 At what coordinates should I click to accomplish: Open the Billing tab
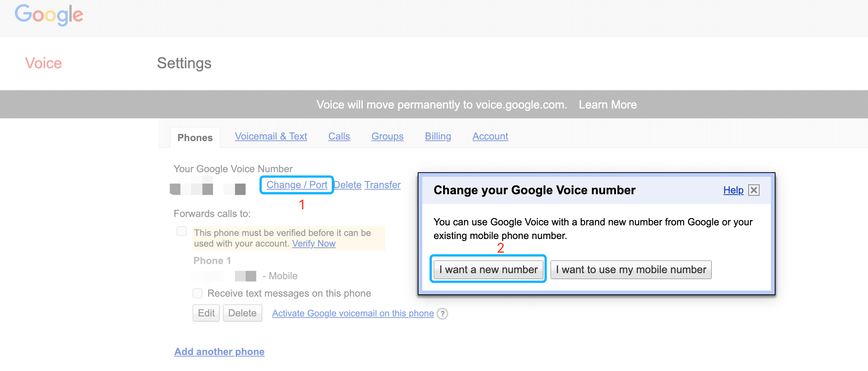[438, 136]
